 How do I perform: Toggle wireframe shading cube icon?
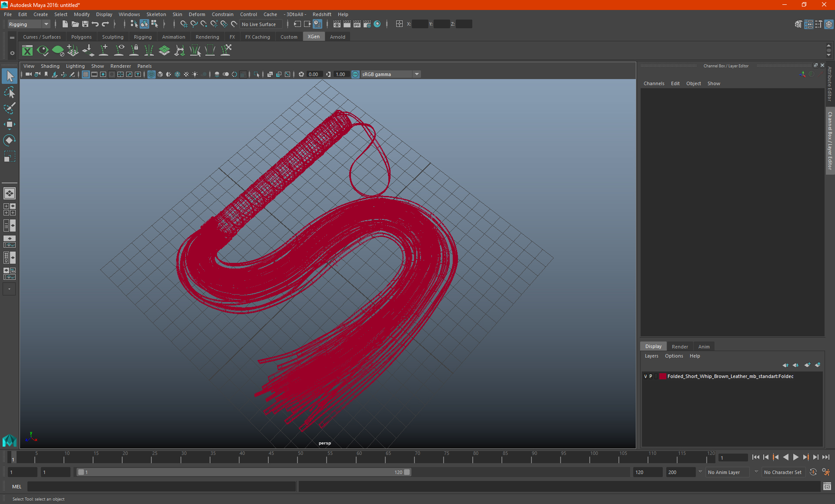pyautogui.click(x=151, y=74)
